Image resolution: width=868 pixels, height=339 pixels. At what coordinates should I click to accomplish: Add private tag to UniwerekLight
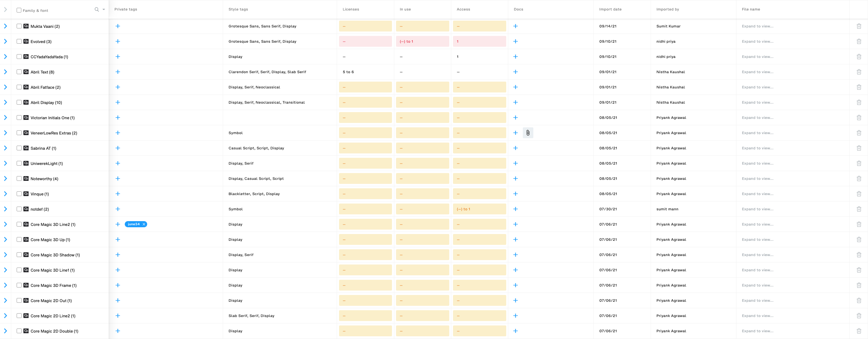118,163
